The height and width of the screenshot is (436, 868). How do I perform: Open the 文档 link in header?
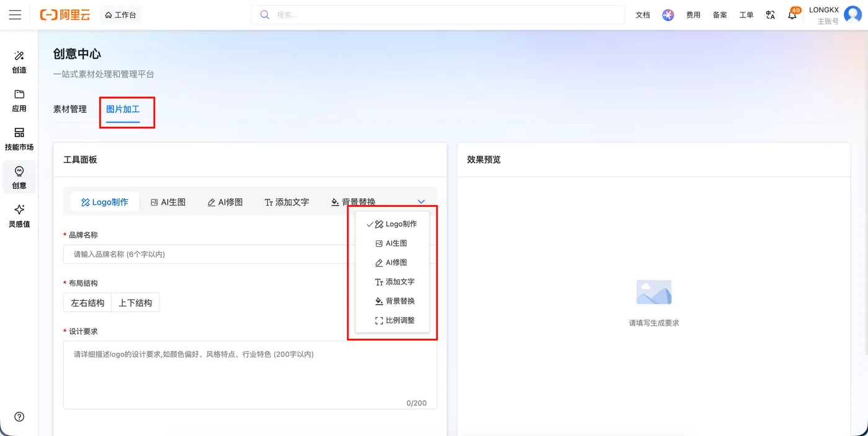643,15
